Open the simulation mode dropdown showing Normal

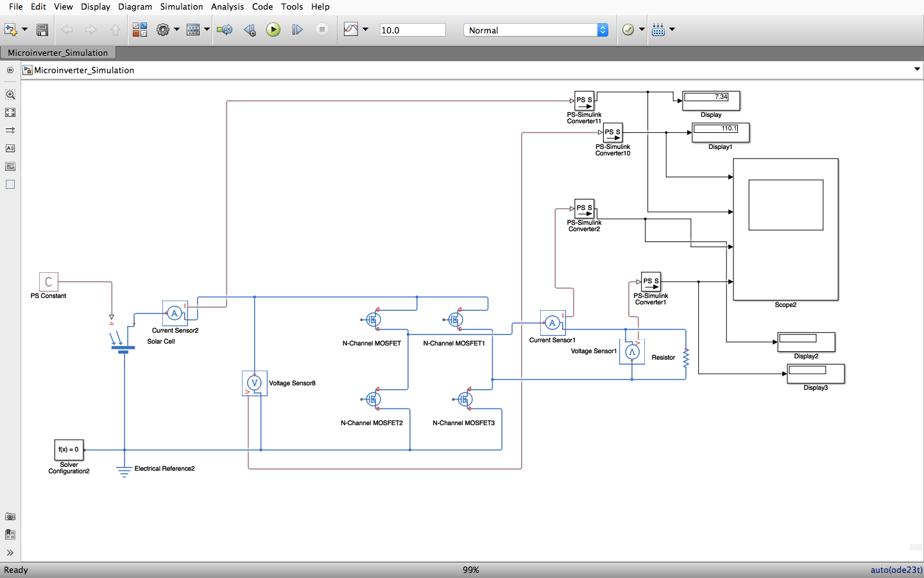click(x=536, y=30)
